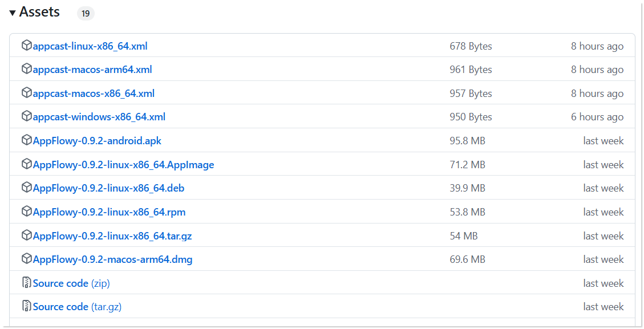Click the Assets count badge showing 19
The height and width of the screenshot is (329, 644).
[86, 14]
